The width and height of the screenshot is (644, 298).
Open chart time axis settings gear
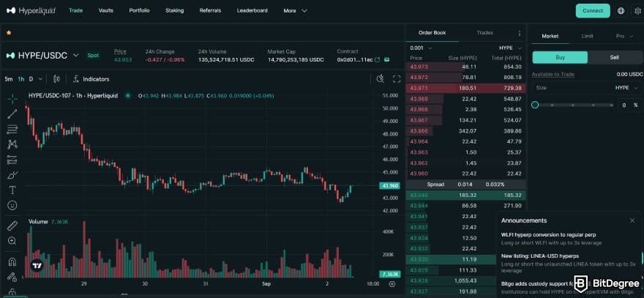tap(392, 284)
